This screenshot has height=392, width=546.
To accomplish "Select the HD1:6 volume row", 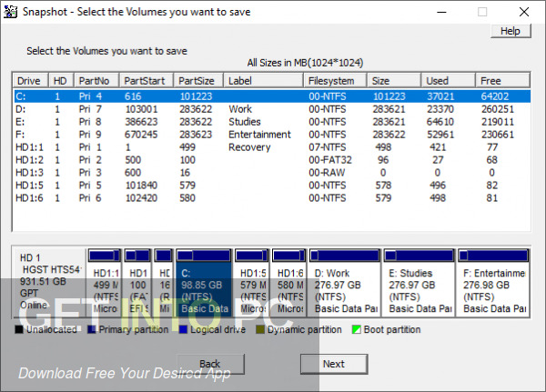I will click(x=272, y=198).
